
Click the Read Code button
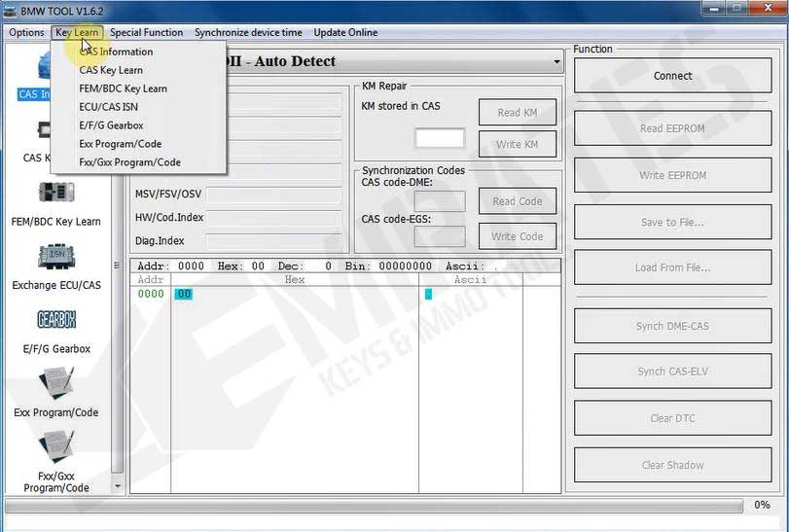pos(518,201)
